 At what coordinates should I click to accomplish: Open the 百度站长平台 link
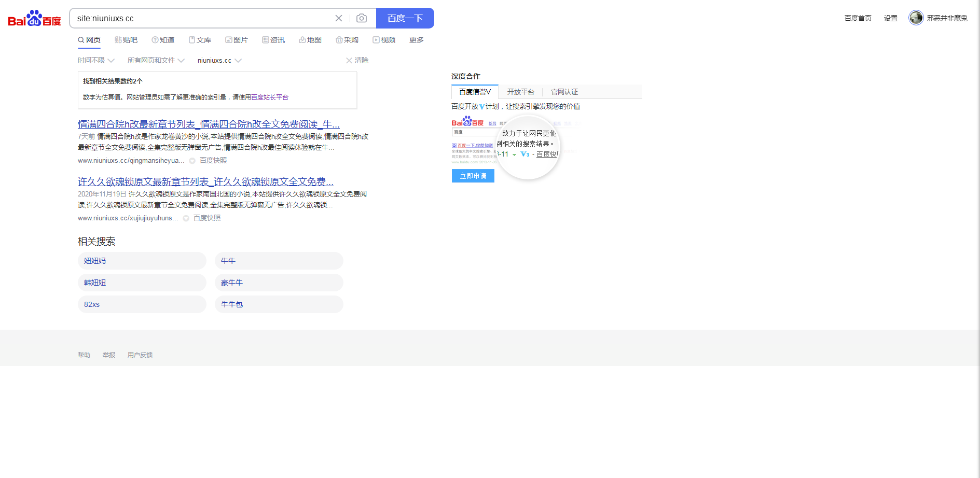[270, 97]
